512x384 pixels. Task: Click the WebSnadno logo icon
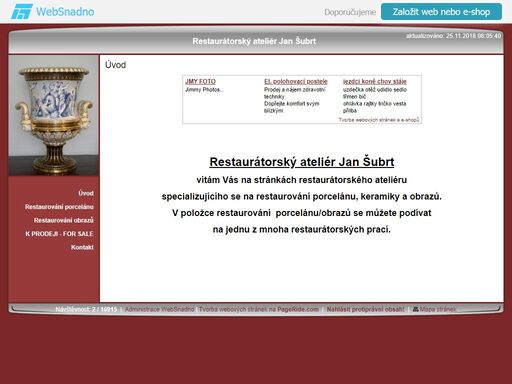(x=22, y=12)
